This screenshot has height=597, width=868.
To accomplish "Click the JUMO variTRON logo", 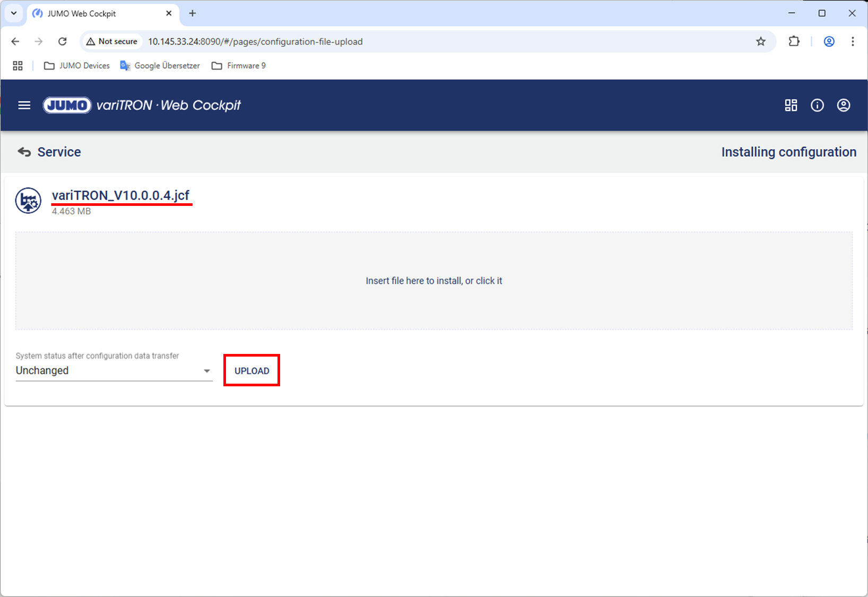I will pos(142,105).
